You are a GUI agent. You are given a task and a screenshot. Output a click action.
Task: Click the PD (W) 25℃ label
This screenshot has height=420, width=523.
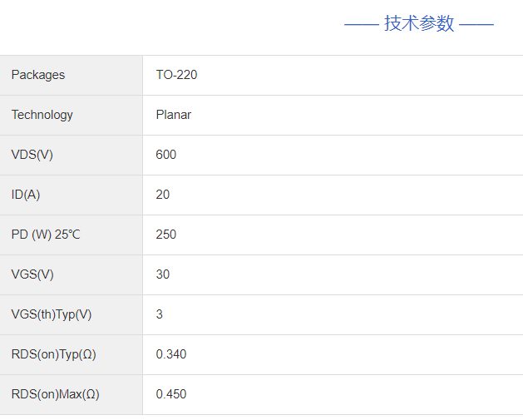(46, 235)
